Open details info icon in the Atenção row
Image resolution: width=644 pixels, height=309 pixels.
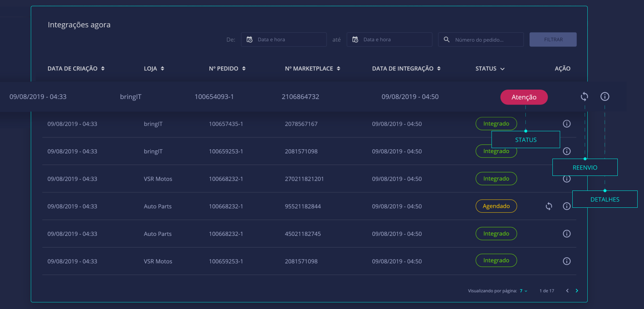pos(605,97)
